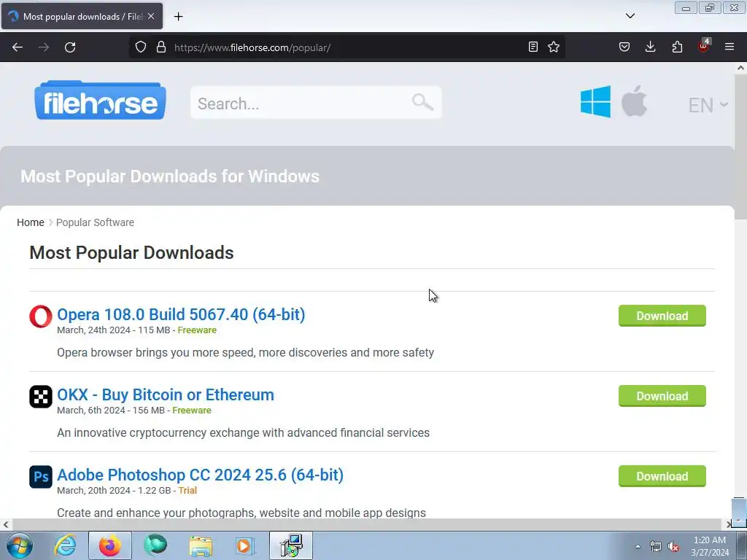
Task: Bookmark this page with the star icon
Action: click(x=554, y=47)
